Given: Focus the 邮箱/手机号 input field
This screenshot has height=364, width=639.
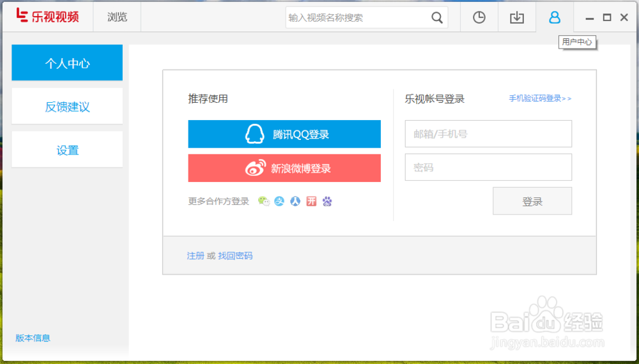Looking at the screenshot, I should [488, 133].
